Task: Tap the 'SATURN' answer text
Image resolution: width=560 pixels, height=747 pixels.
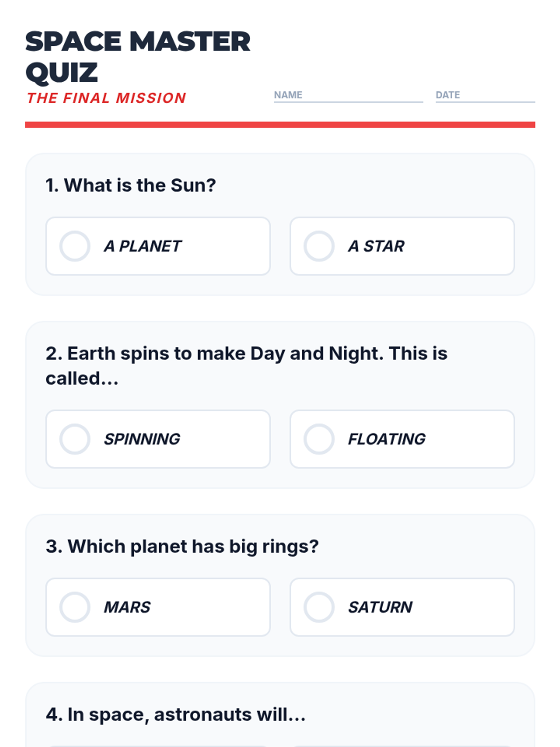Action: 380,607
